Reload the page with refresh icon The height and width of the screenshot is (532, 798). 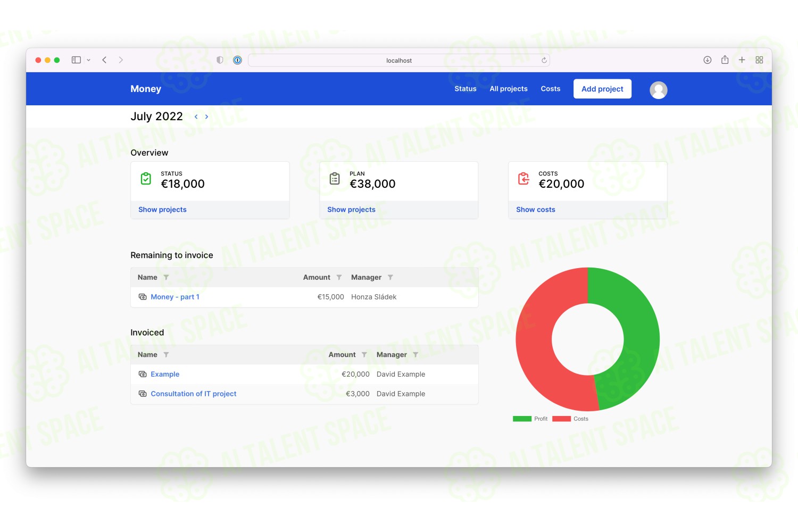tap(544, 60)
